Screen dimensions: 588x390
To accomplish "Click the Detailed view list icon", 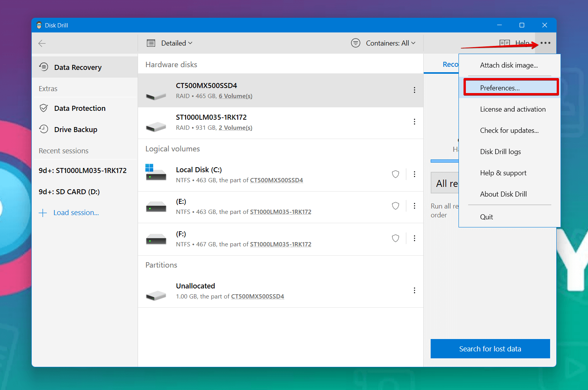I will tap(151, 43).
